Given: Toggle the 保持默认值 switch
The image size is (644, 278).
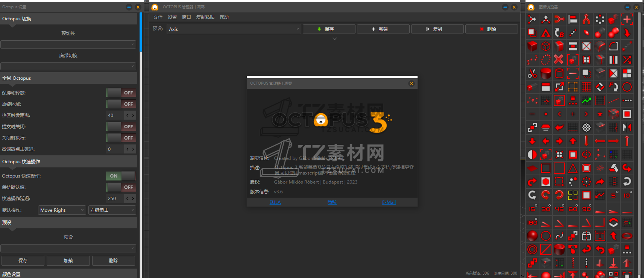Looking at the screenshot, I should pos(121,187).
